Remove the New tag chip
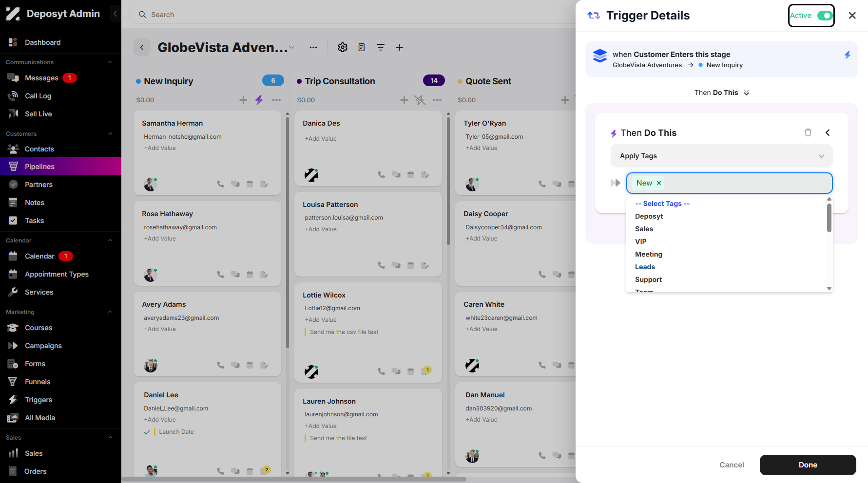This screenshot has height=483, width=868. click(x=659, y=183)
